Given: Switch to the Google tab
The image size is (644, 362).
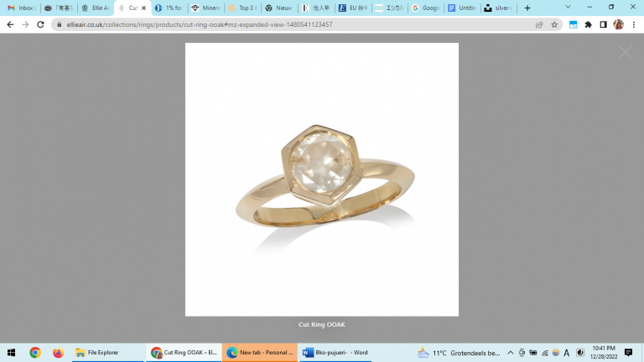Looking at the screenshot, I should tap(425, 8).
